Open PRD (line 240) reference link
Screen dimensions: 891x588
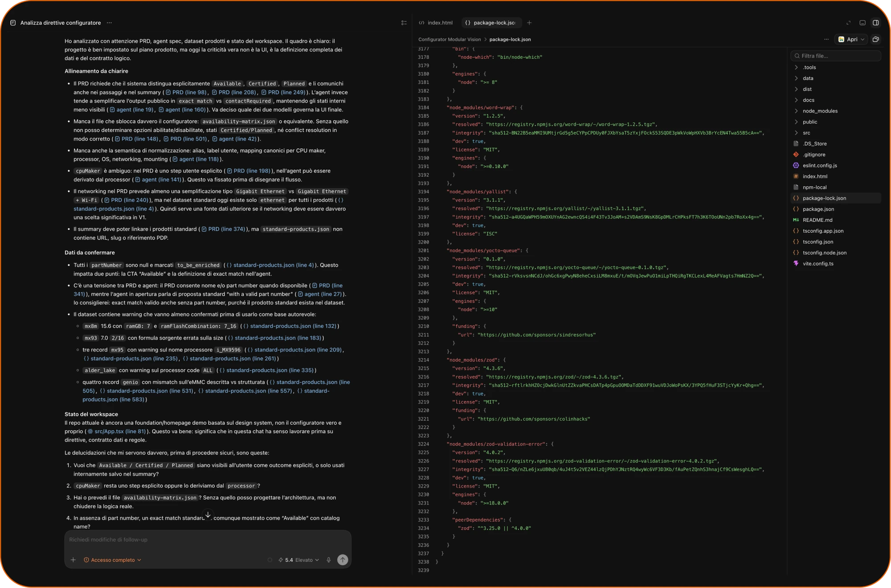click(x=126, y=200)
